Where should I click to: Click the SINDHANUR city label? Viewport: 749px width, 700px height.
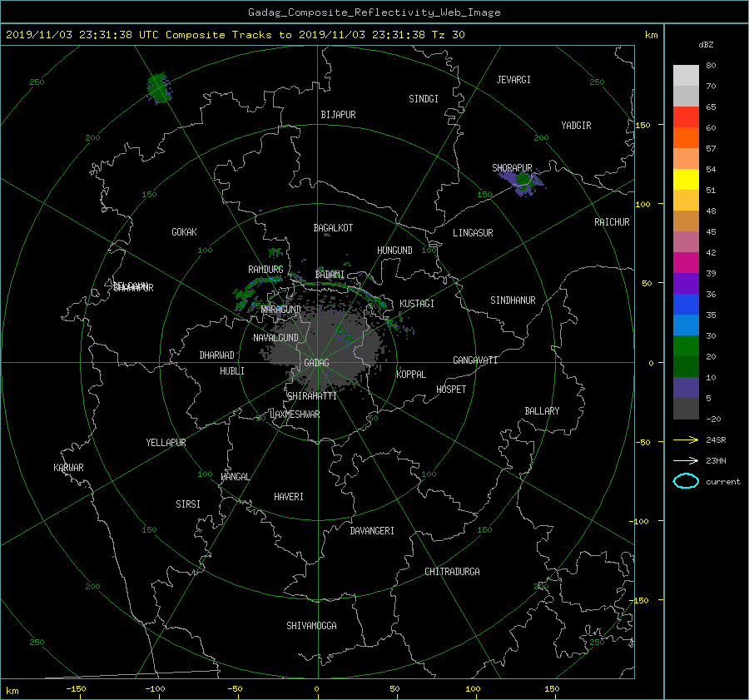coord(513,300)
